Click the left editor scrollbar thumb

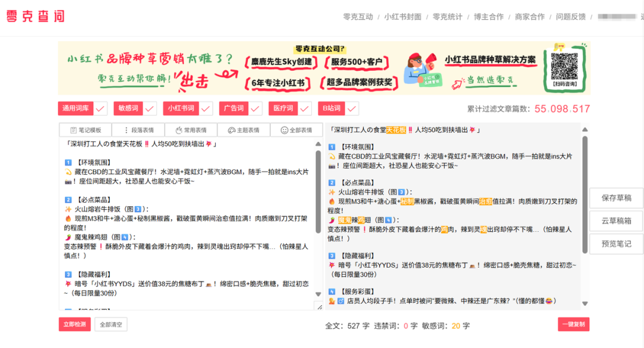318,192
